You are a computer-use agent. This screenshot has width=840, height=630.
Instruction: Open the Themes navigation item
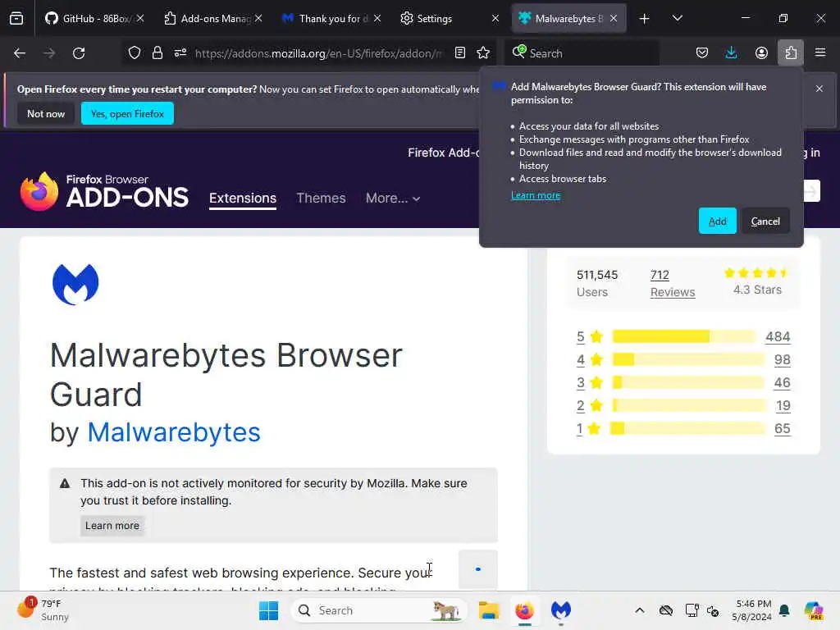coord(321,198)
